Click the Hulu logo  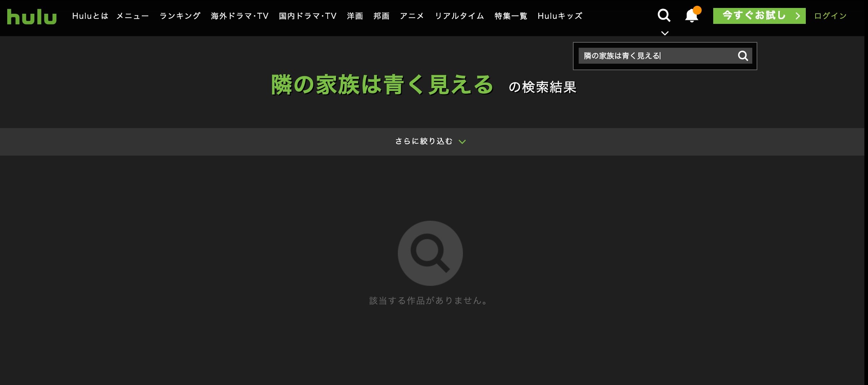click(x=32, y=17)
